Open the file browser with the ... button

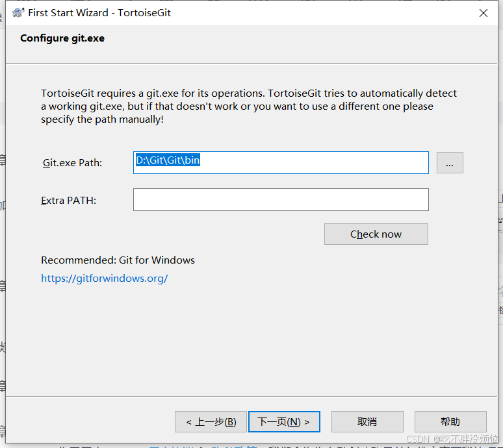[450, 163]
